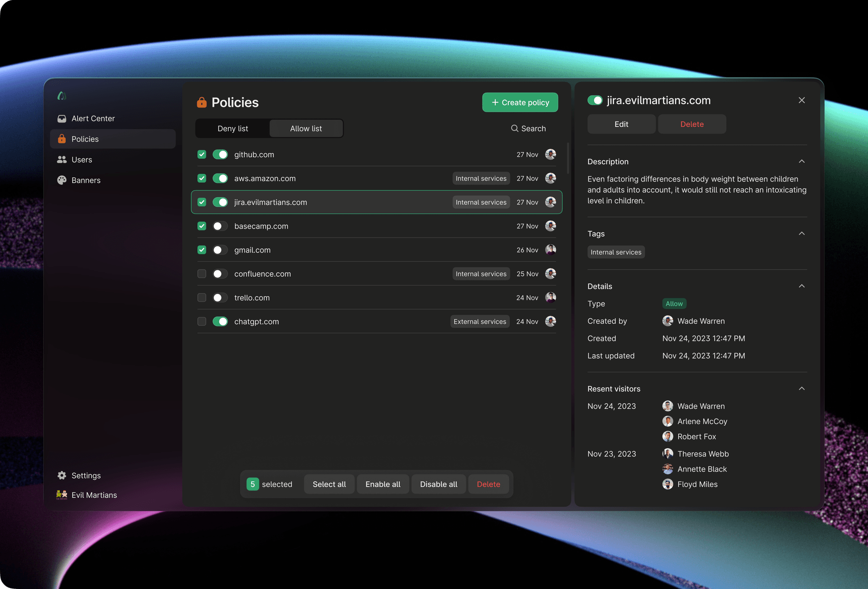This screenshot has width=868, height=589.
Task: Open the Banners section
Action: click(x=86, y=180)
